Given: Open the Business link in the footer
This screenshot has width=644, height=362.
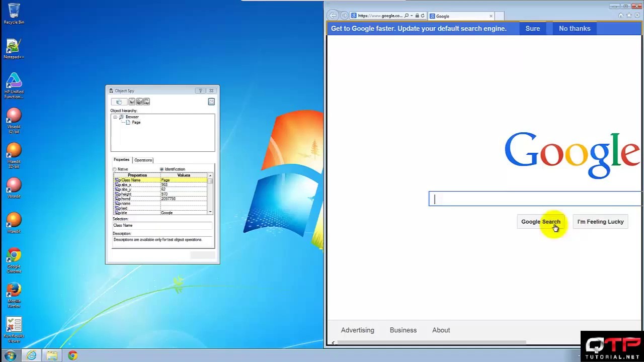Looking at the screenshot, I should click(x=403, y=330).
